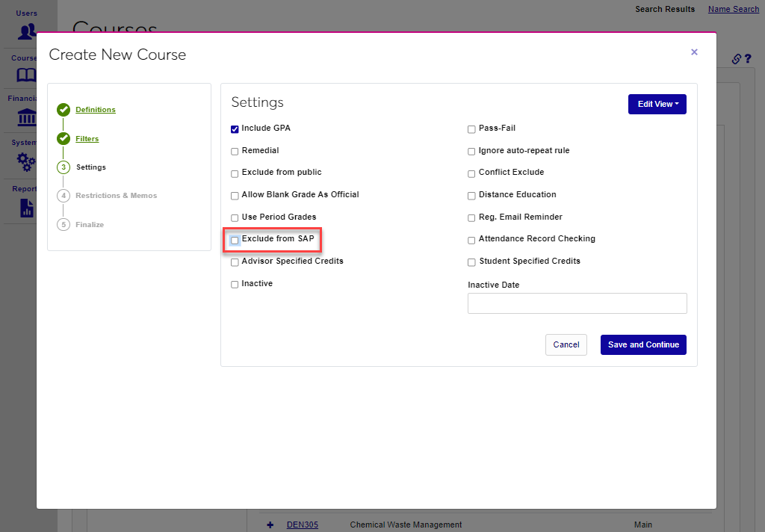Click the Inactive Date input field

pos(577,303)
